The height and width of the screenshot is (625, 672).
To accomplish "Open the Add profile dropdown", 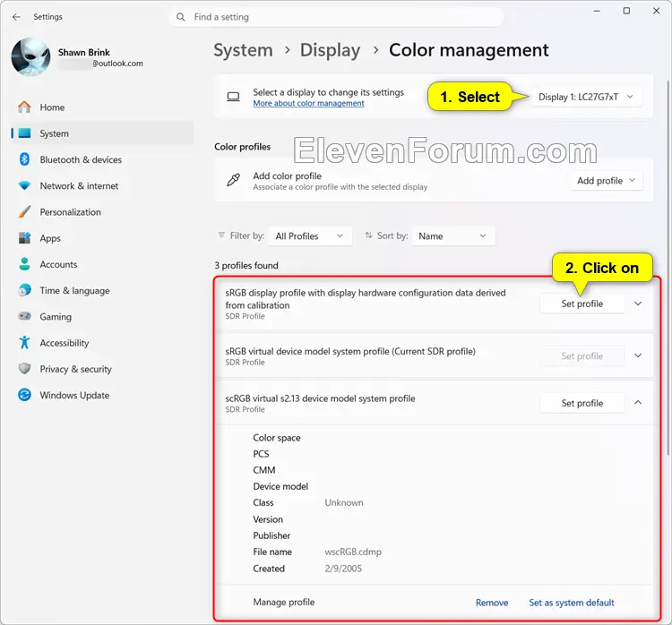I will (607, 181).
